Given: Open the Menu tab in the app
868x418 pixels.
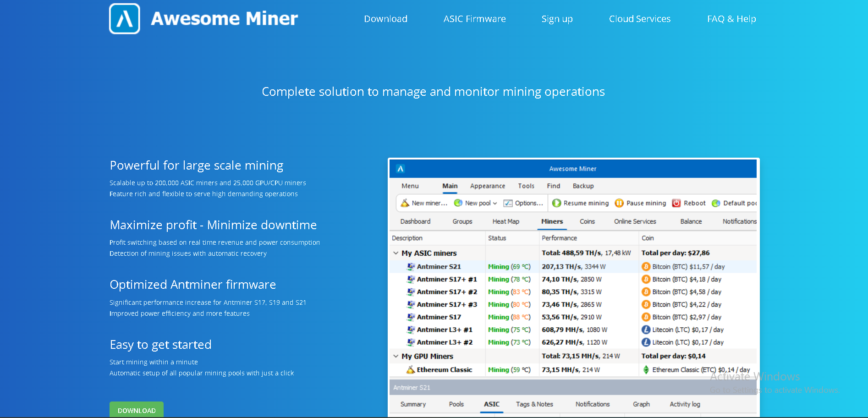Looking at the screenshot, I should pos(410,186).
